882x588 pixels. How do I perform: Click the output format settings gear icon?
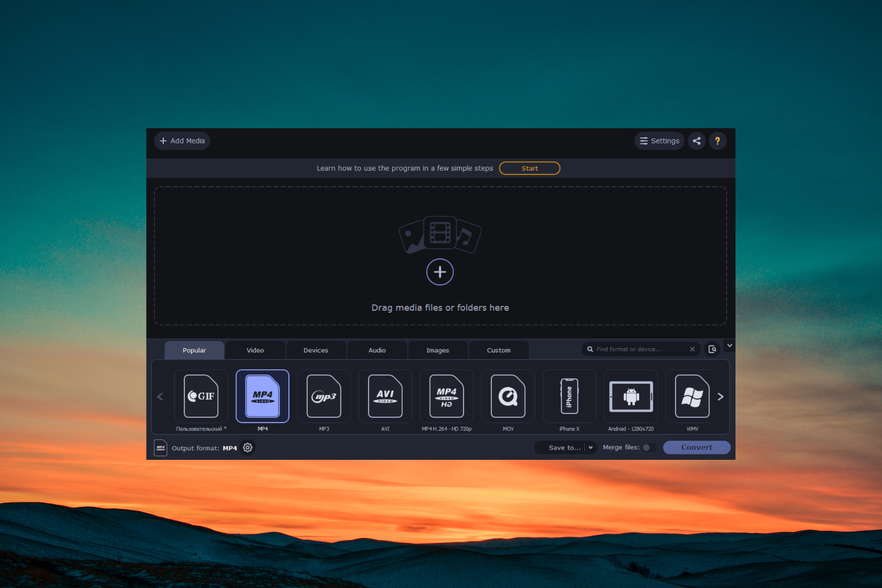tap(249, 447)
